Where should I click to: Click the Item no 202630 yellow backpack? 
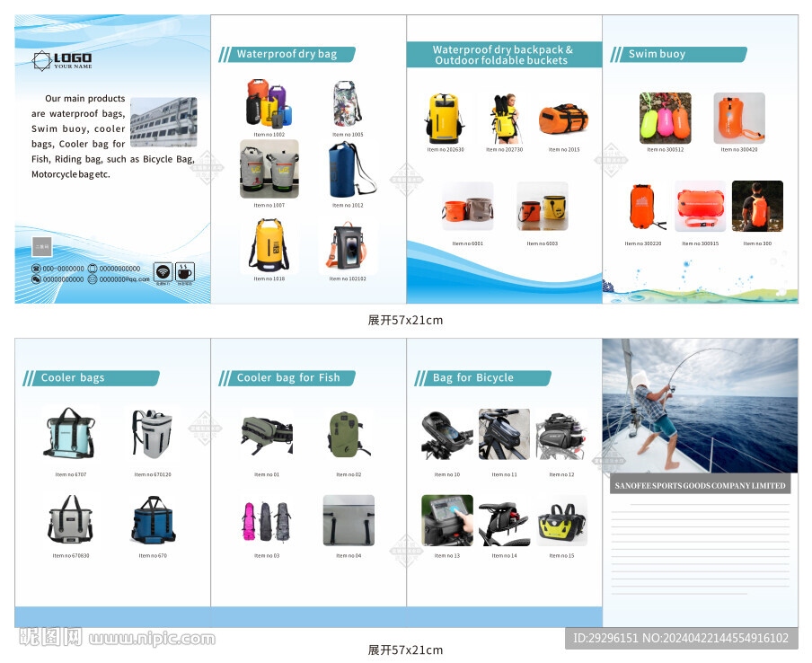point(445,119)
